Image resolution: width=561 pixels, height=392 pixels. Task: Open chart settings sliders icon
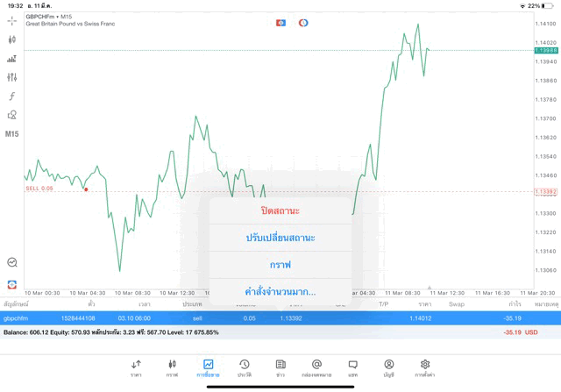click(x=12, y=77)
